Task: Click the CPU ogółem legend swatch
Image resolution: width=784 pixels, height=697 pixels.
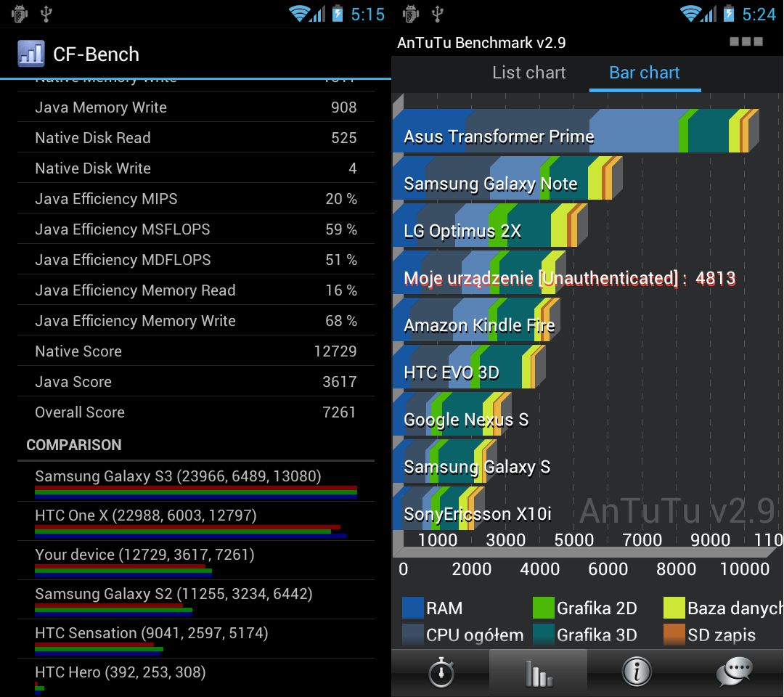Action: (412, 635)
